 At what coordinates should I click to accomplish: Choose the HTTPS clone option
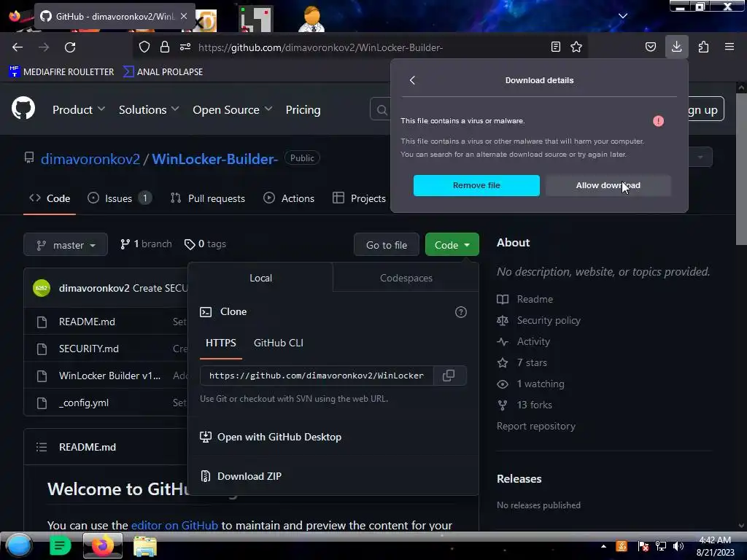220,343
